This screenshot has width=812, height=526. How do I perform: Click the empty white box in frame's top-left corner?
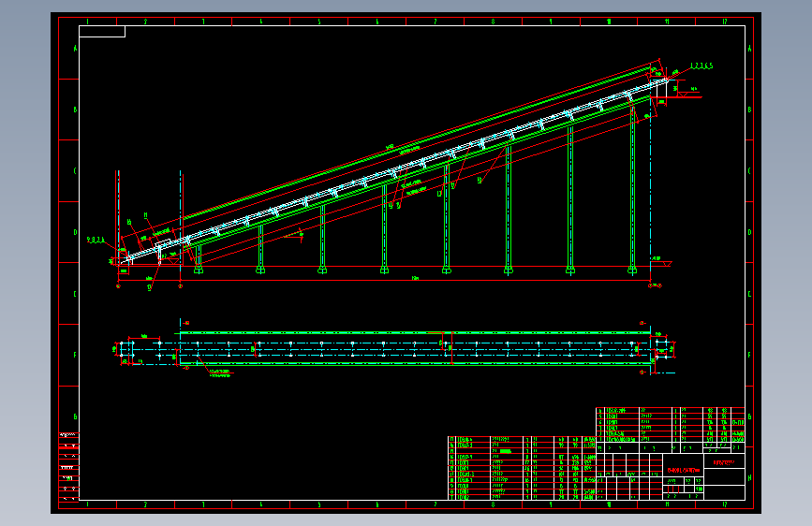tap(102, 32)
